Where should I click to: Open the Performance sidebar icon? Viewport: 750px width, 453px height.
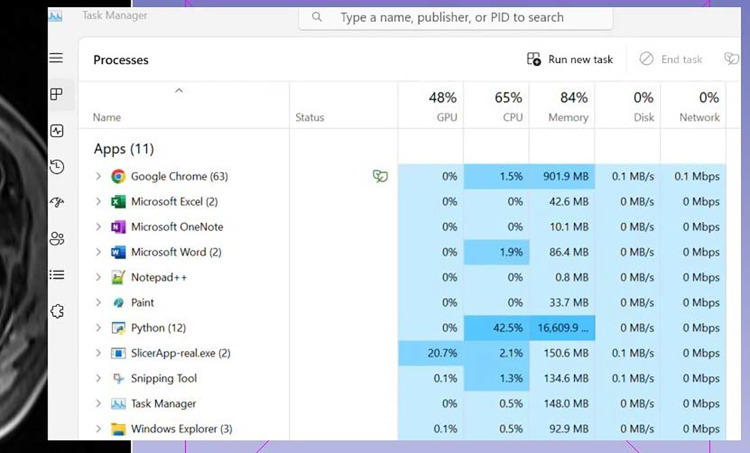(x=57, y=131)
